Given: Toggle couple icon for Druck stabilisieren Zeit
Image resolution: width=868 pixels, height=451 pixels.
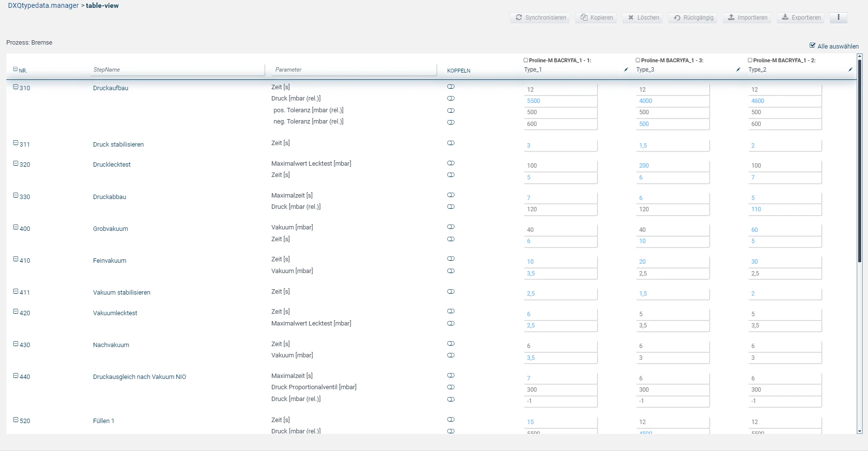Looking at the screenshot, I should pos(451,143).
